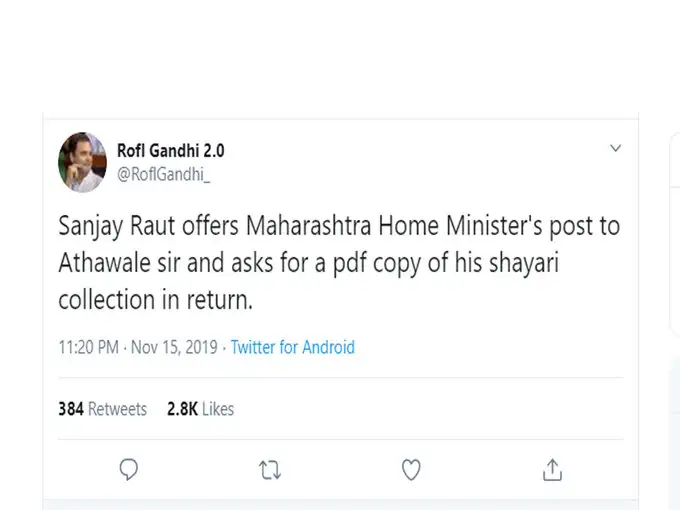Open the share tweet upload icon
The width and height of the screenshot is (680, 510).
(x=552, y=469)
